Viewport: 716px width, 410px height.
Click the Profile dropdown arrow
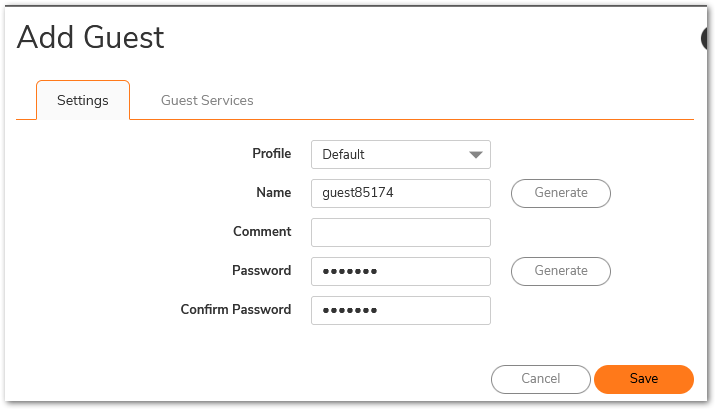(x=476, y=155)
